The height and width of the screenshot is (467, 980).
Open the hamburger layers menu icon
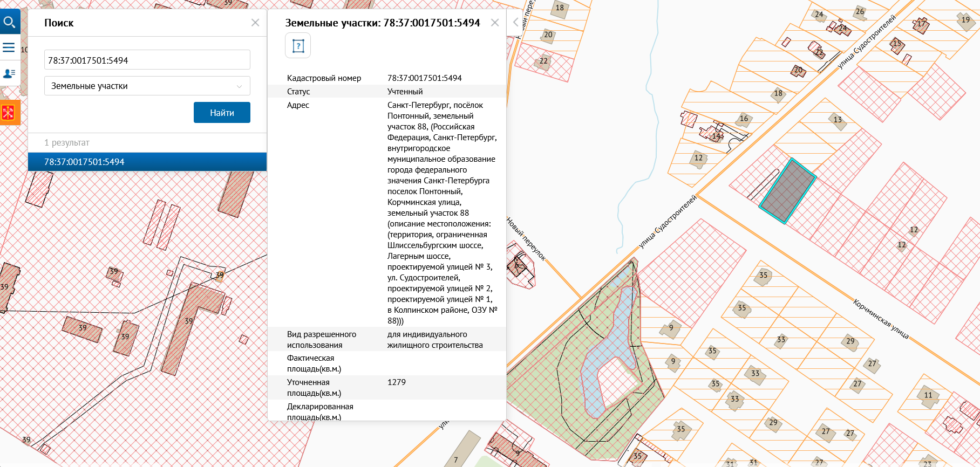pyautogui.click(x=9, y=47)
